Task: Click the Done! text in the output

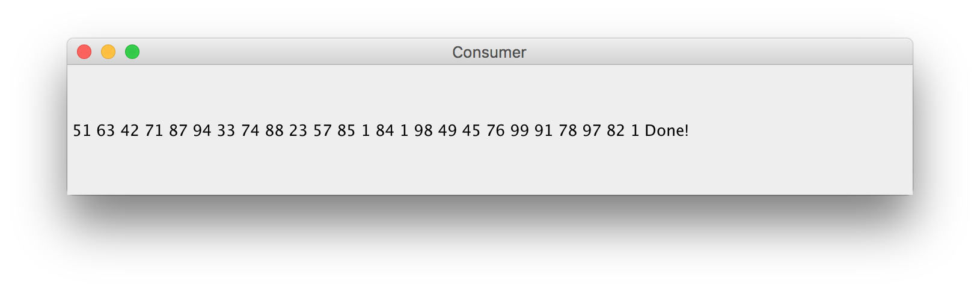Action: click(x=667, y=130)
